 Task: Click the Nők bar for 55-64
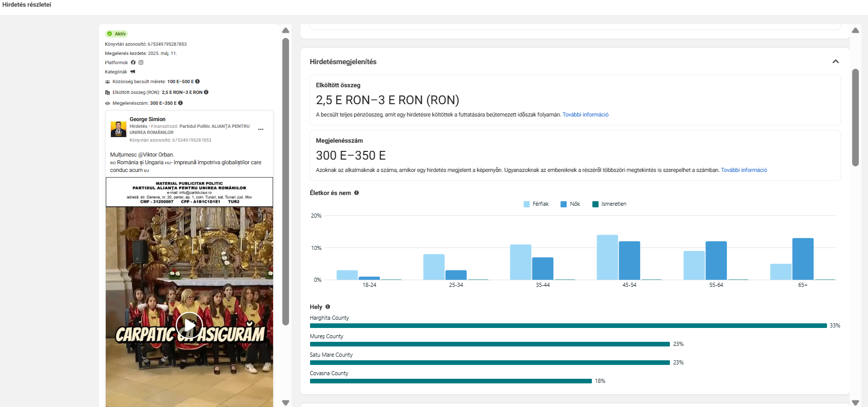pos(716,261)
